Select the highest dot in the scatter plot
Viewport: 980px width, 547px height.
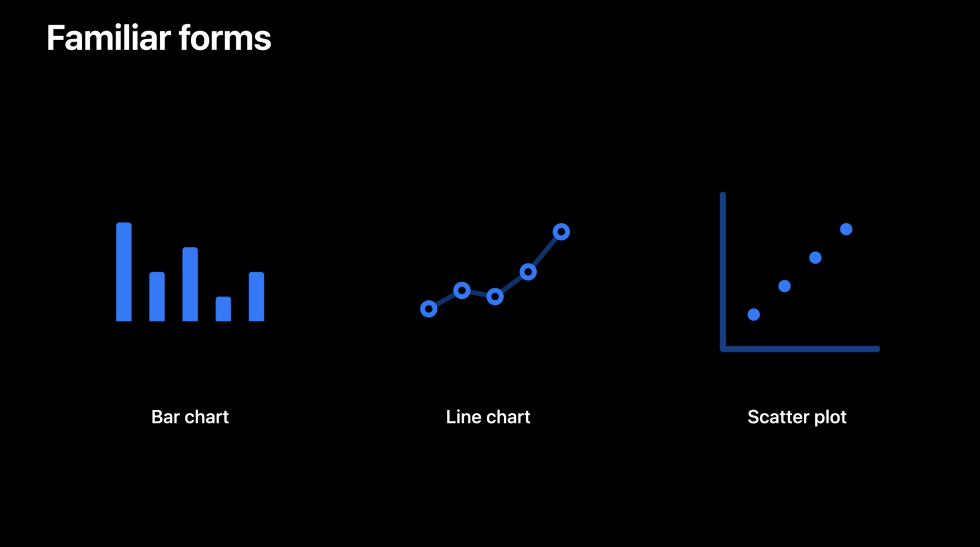click(846, 230)
